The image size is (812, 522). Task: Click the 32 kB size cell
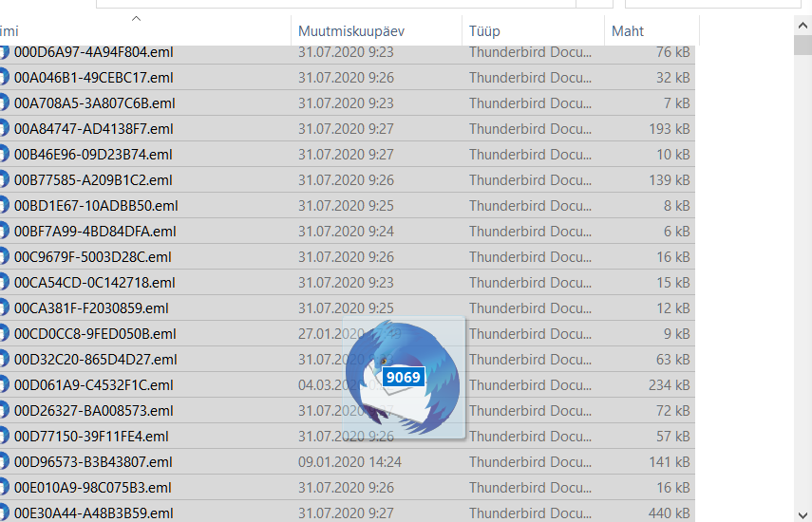point(673,78)
